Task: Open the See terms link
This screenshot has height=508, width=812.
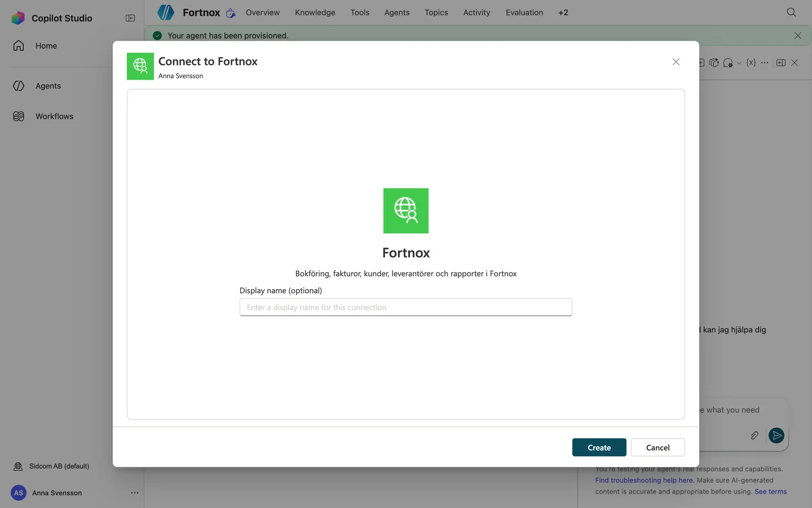Action: 771,492
